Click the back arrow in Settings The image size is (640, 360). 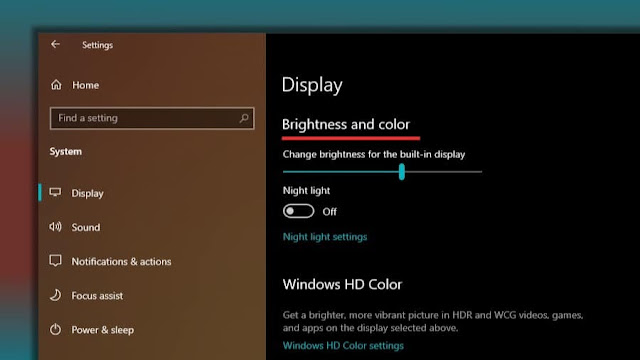click(56, 44)
